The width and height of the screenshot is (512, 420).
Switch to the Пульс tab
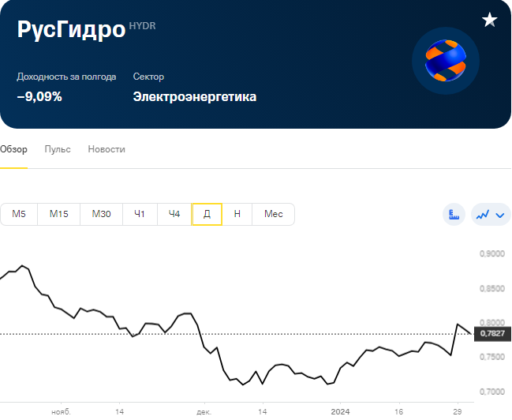(58, 149)
